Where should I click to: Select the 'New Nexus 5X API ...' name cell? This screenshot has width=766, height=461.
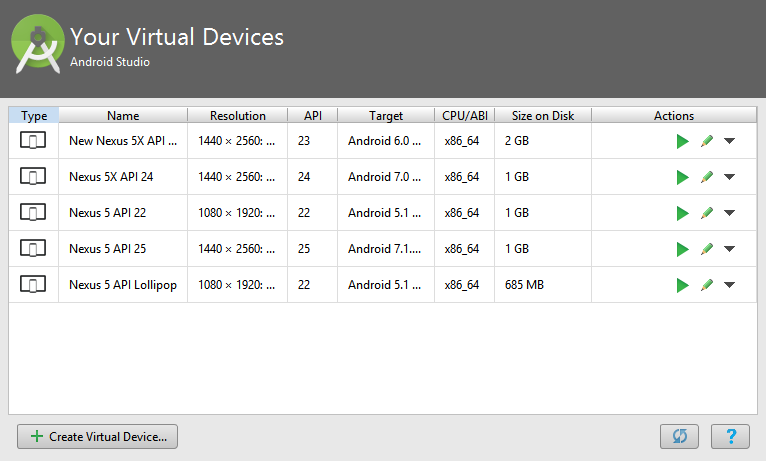pyautogui.click(x=123, y=141)
